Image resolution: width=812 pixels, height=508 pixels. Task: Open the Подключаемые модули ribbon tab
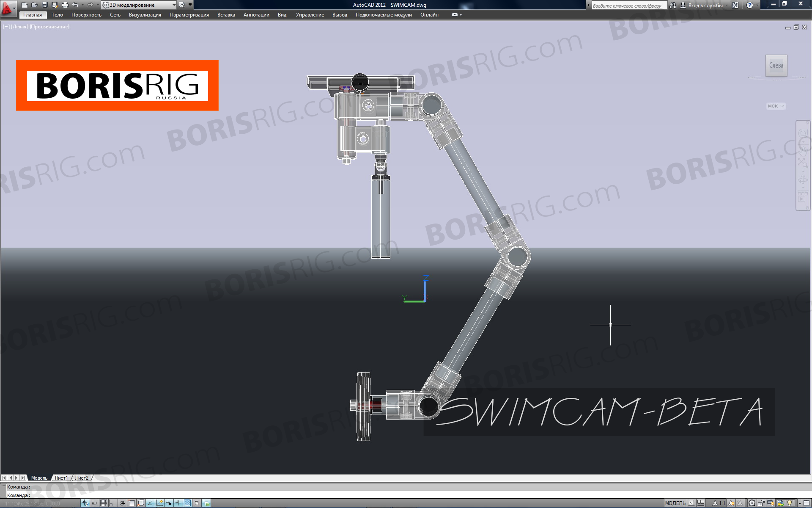click(384, 15)
